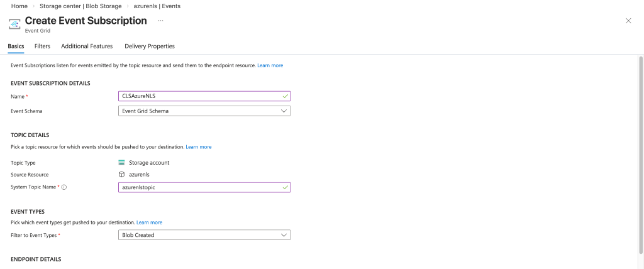Image resolution: width=644 pixels, height=269 pixels.
Task: Expand the Event Schema dropdown arrow
Action: (284, 111)
